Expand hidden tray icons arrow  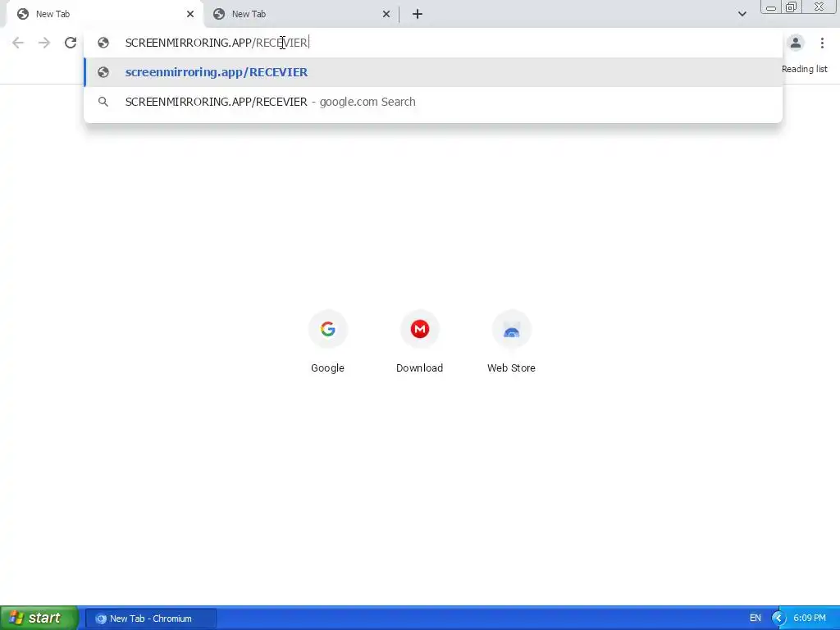[x=778, y=619]
